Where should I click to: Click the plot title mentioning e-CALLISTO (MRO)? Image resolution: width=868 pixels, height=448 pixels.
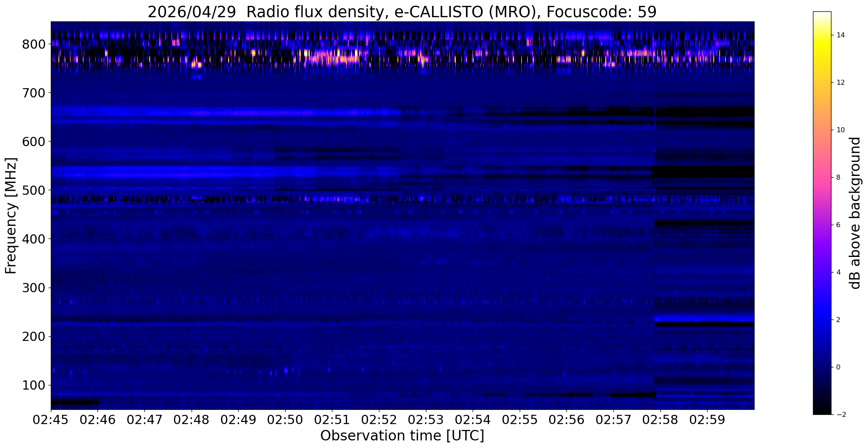(402, 12)
